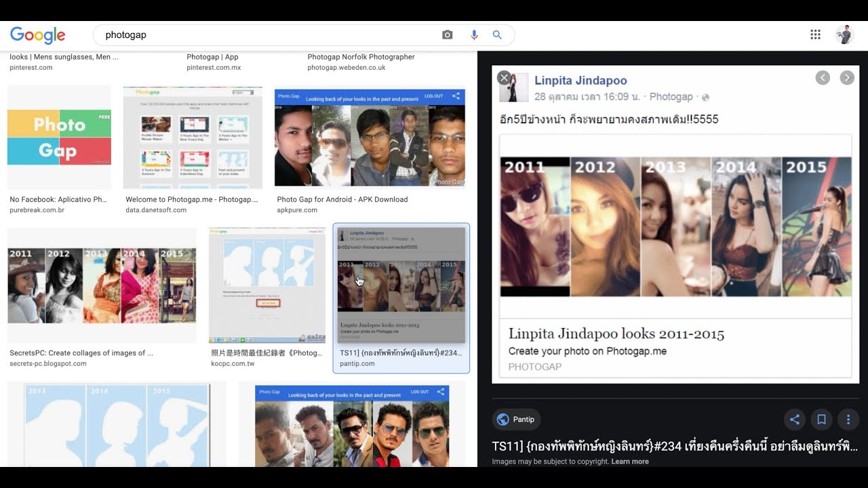This screenshot has width=868, height=488.
Task: Click the secrets-pc.blogspot.com source text
Action: click(48, 363)
